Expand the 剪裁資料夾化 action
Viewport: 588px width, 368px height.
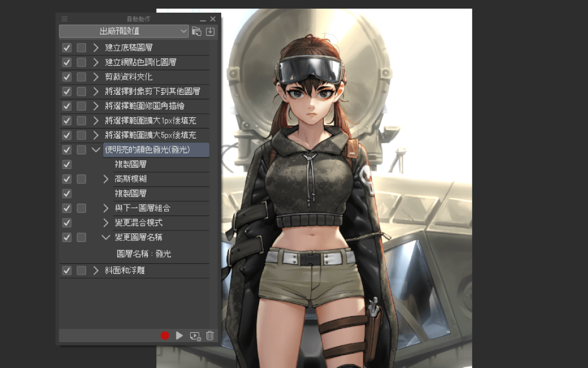point(96,76)
